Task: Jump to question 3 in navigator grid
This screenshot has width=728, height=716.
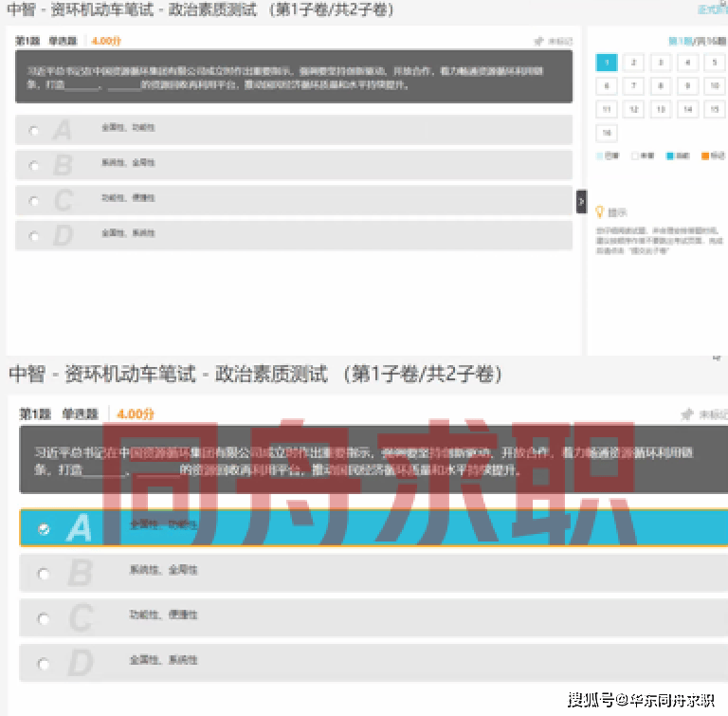Action: pos(661,63)
